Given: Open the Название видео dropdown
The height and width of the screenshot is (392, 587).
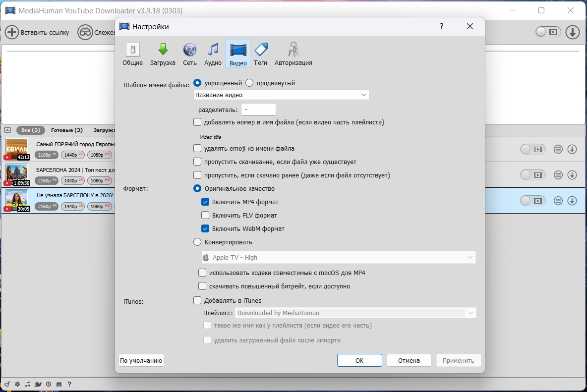Looking at the screenshot, I should 281,95.
